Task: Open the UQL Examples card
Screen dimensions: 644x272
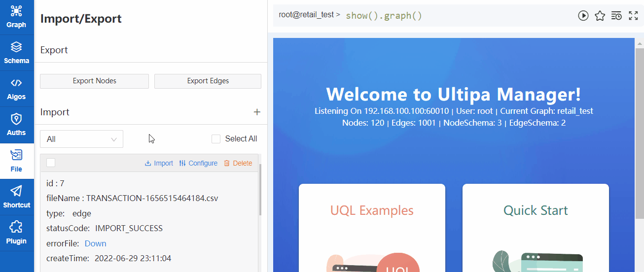Action: pos(372,228)
